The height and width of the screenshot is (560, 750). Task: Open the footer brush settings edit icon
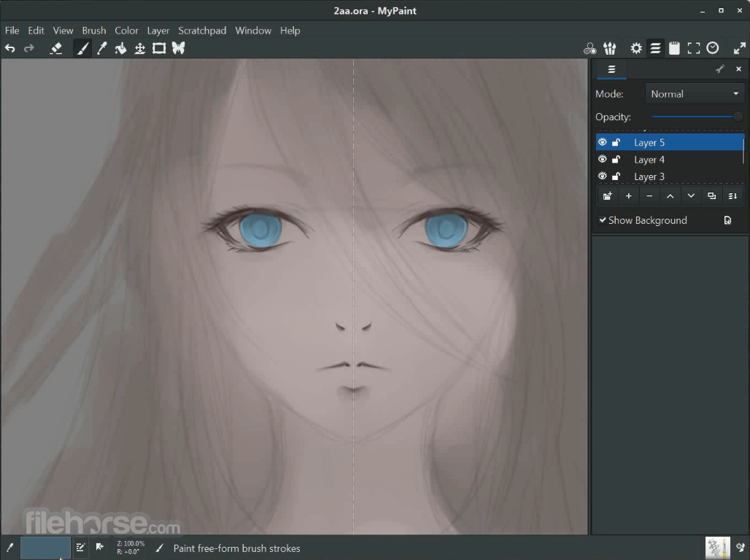80,547
